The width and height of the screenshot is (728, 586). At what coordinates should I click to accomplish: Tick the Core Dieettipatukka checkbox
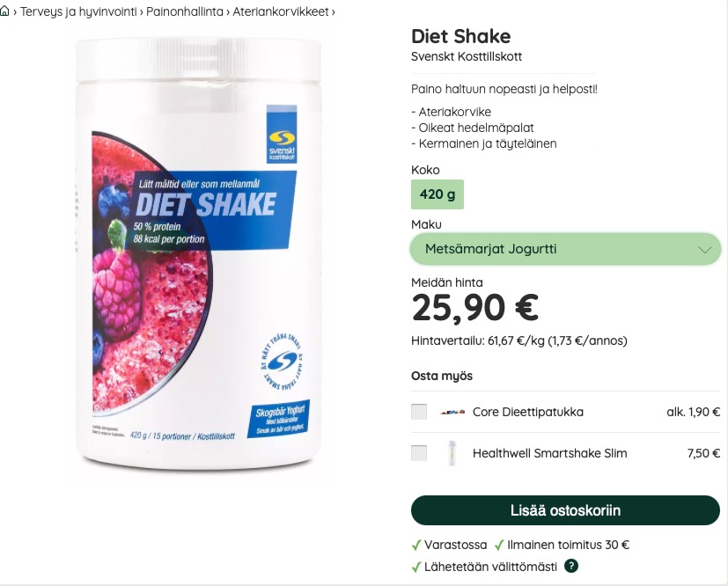419,412
